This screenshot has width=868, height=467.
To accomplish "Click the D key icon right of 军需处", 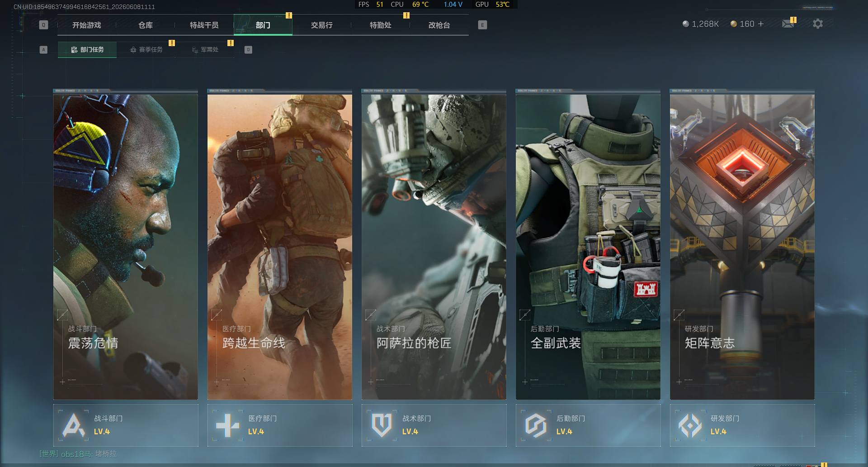I will 248,50.
